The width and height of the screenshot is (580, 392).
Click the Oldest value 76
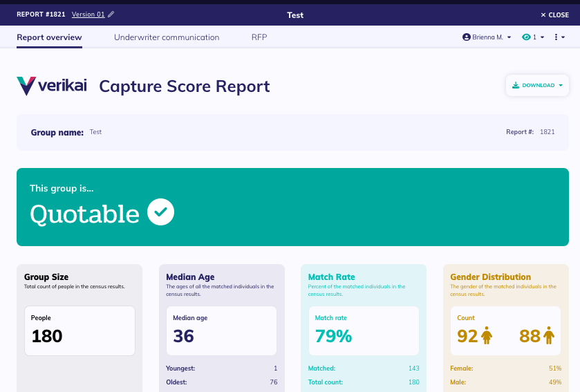(x=273, y=382)
